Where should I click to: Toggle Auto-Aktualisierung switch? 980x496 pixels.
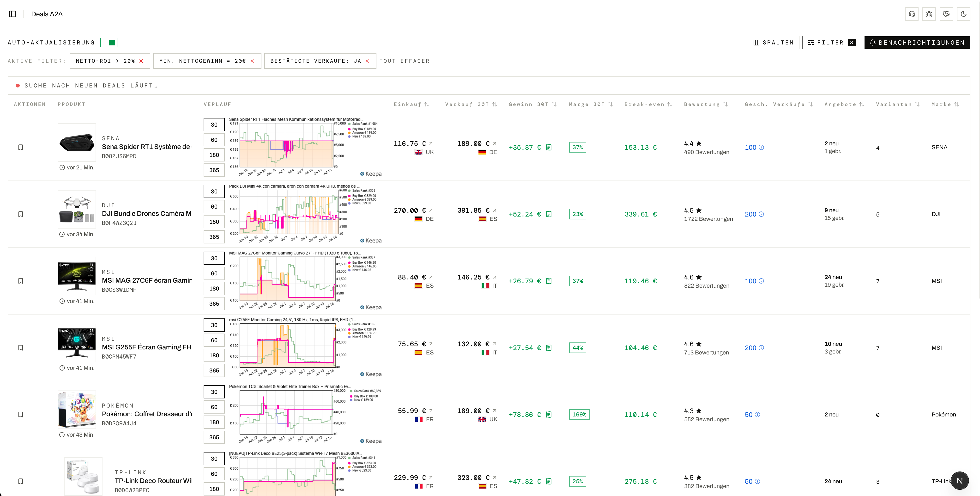point(109,43)
